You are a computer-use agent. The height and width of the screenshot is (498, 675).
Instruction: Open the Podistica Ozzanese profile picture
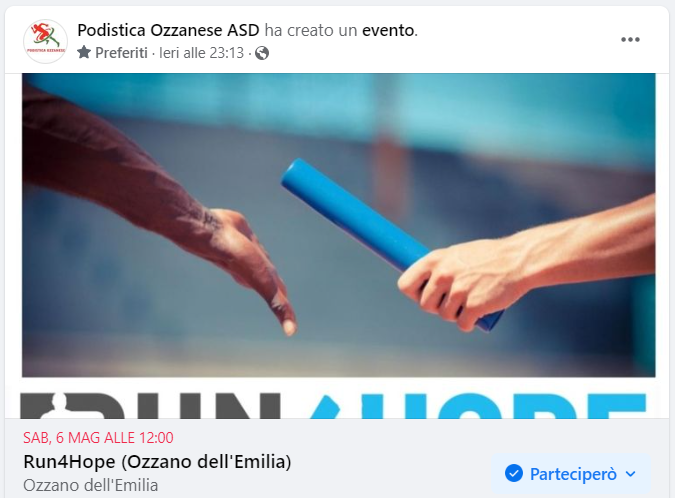pos(45,41)
